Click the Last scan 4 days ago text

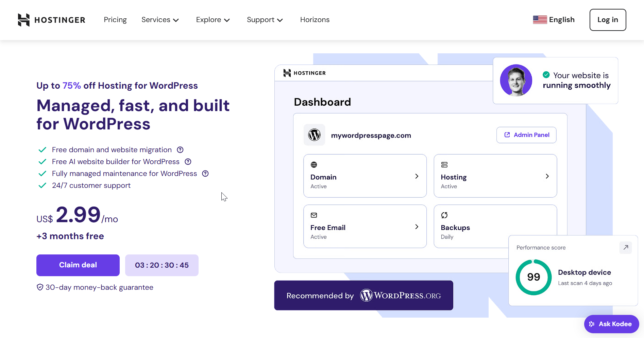pos(585,283)
